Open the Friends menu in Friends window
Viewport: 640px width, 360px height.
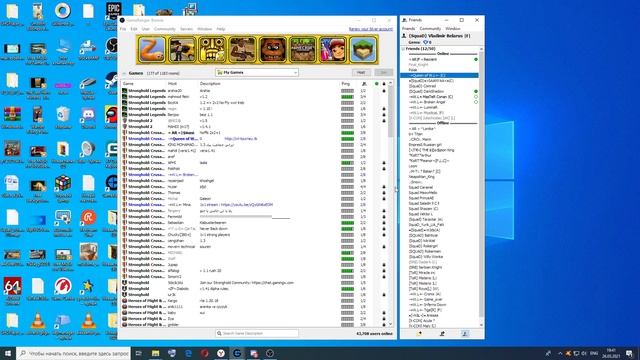[x=408, y=29]
